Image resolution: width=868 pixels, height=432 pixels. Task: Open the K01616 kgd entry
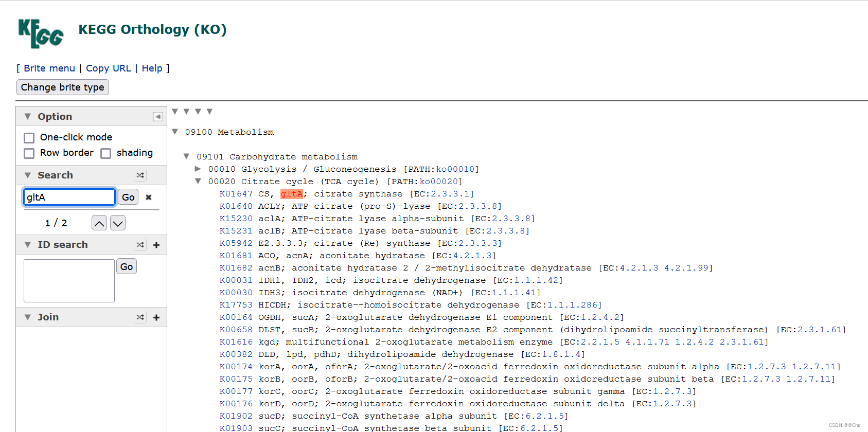(x=236, y=342)
